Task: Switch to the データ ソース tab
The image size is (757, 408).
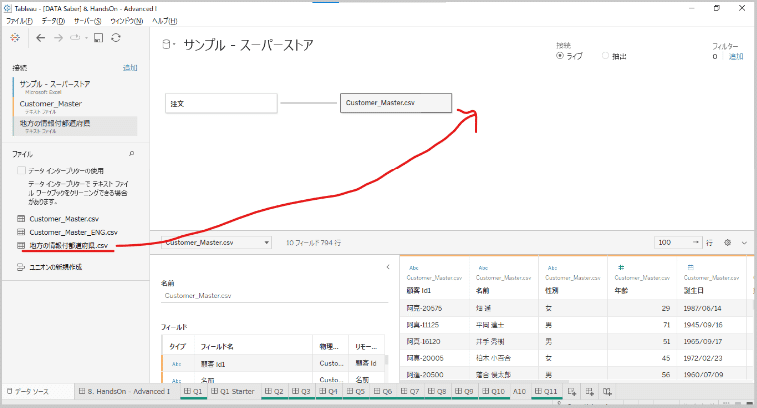Action: 28,391
